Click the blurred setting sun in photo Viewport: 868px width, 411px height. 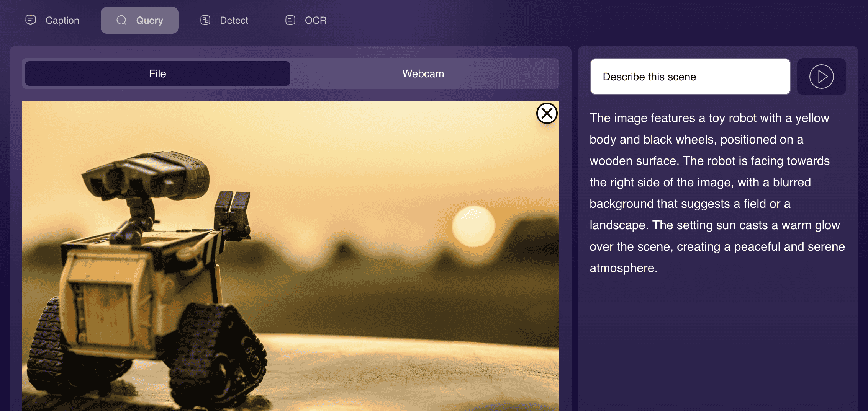[473, 226]
